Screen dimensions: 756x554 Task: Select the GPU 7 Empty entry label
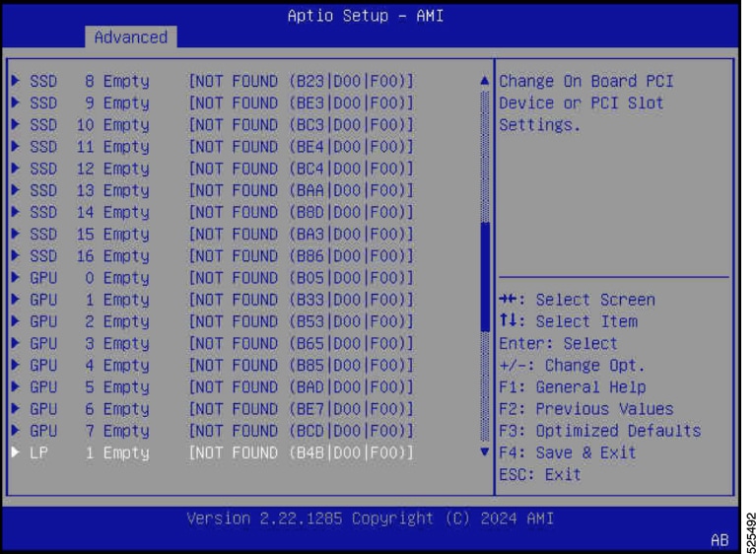tap(90, 431)
